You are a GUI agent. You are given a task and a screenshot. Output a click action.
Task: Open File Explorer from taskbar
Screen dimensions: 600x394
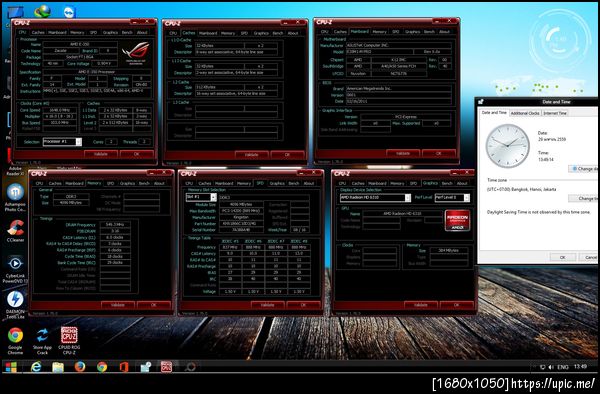click(58, 368)
